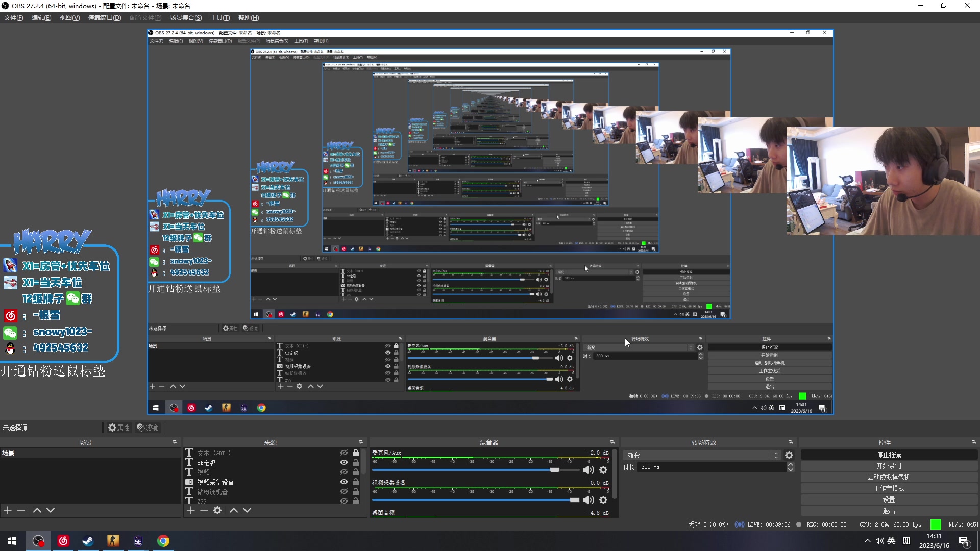Toggle the lock on 5E定级 source

356,463
